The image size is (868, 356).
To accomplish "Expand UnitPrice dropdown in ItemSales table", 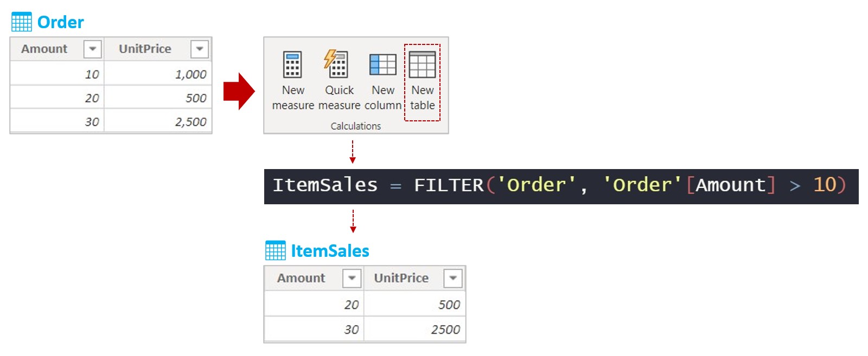I will [x=453, y=278].
